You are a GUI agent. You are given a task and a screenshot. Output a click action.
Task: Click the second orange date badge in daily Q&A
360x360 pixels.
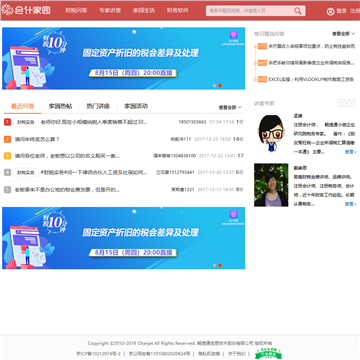tap(262, 63)
